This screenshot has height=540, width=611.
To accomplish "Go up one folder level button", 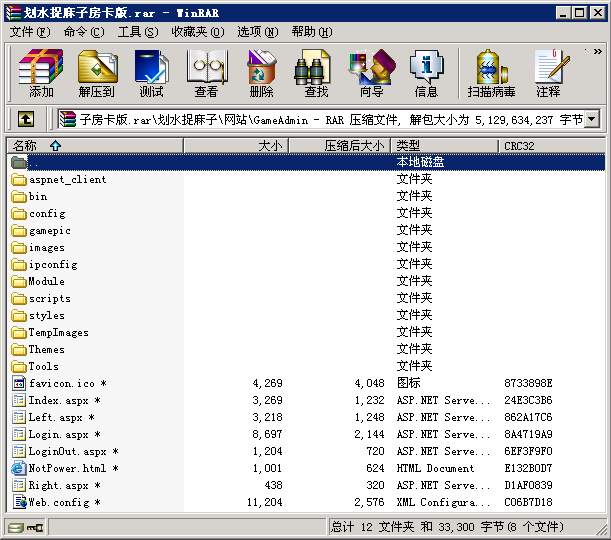I will [x=26, y=119].
